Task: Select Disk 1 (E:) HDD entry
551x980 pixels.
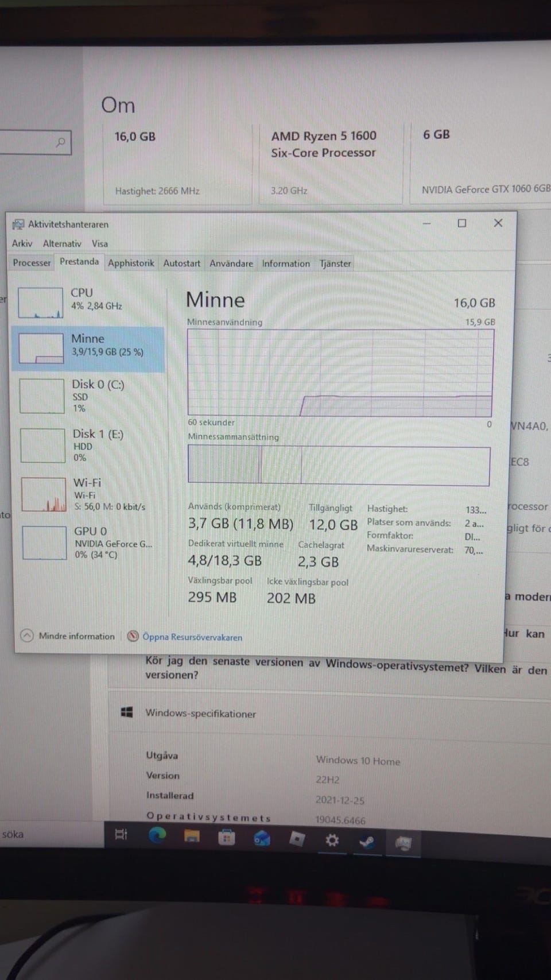Action: pyautogui.click(x=88, y=445)
